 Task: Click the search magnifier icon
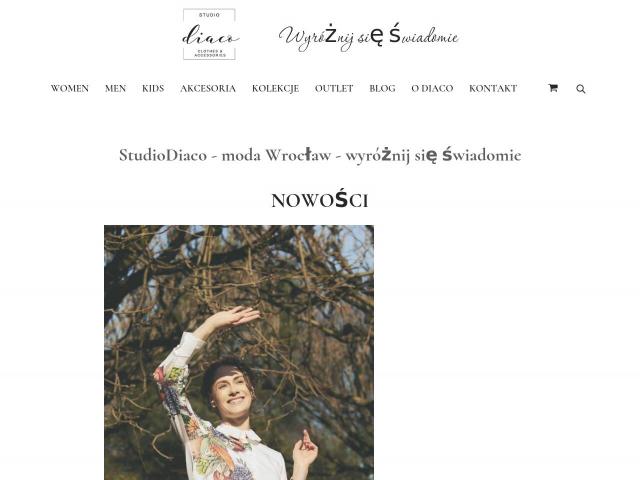(x=581, y=89)
